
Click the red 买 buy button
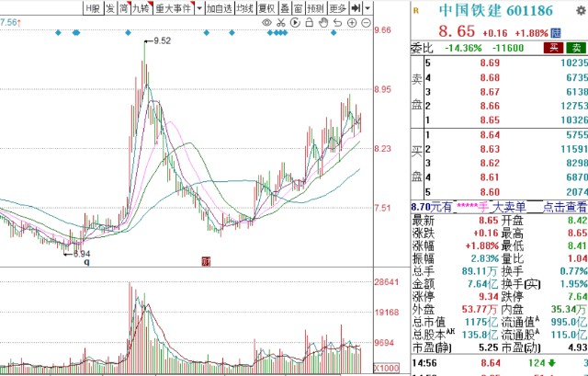(x=553, y=48)
